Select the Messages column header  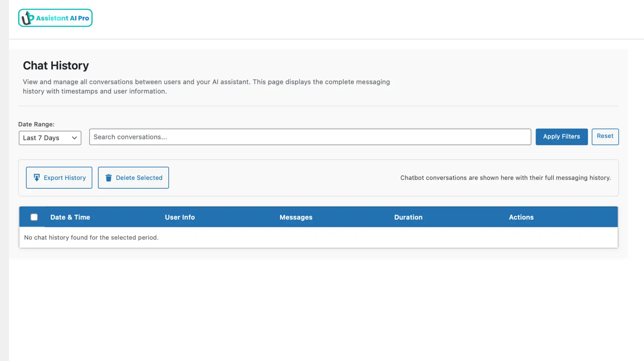(x=296, y=217)
